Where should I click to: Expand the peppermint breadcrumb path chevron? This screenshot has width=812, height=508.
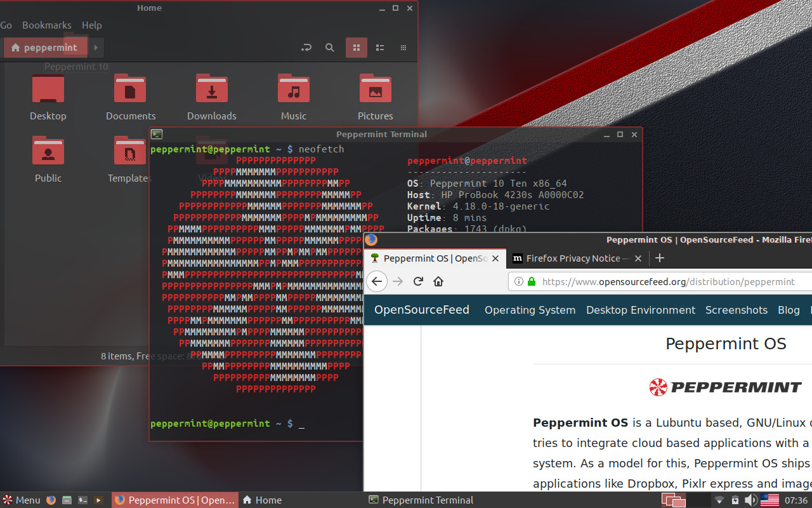(x=95, y=47)
